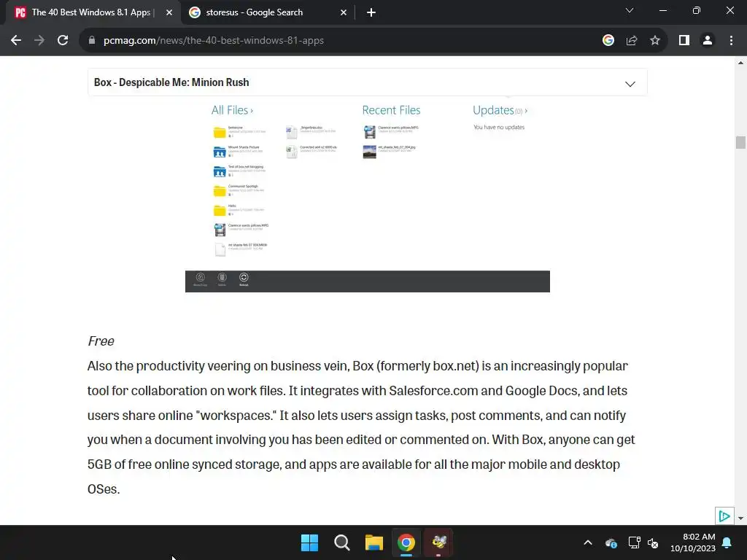747x560 pixels.
Task: Close the storesus Google Search tab
Action: (344, 13)
